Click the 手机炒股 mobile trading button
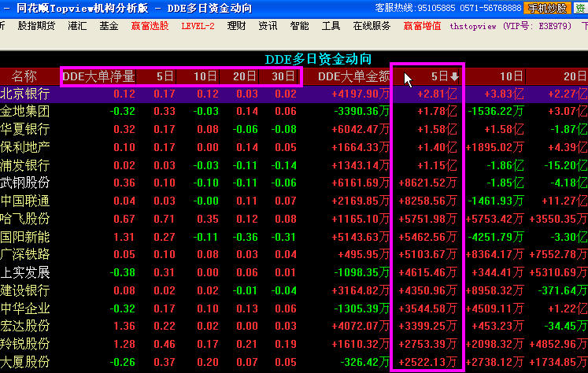 (546, 8)
